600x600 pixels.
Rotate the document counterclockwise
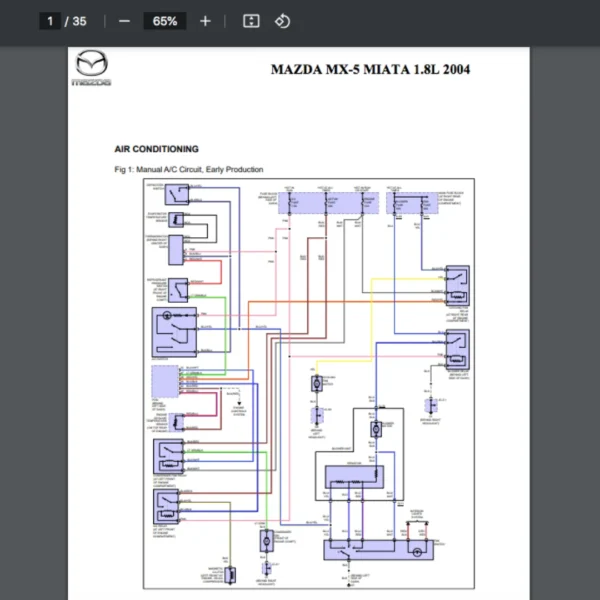coord(282,21)
